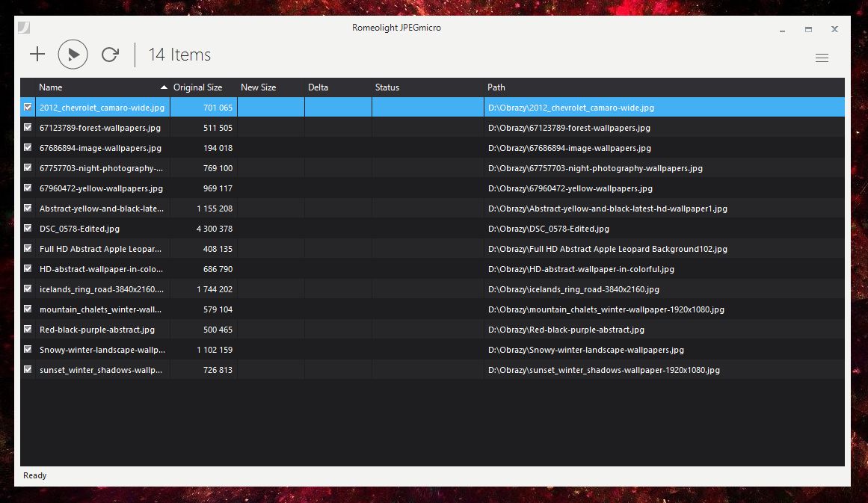Screen dimensions: 868x503
Task: Click path D:\Obrazy\mountain_chalets_winter-wallpaper-1920x1080.jpg
Action: click(x=606, y=309)
